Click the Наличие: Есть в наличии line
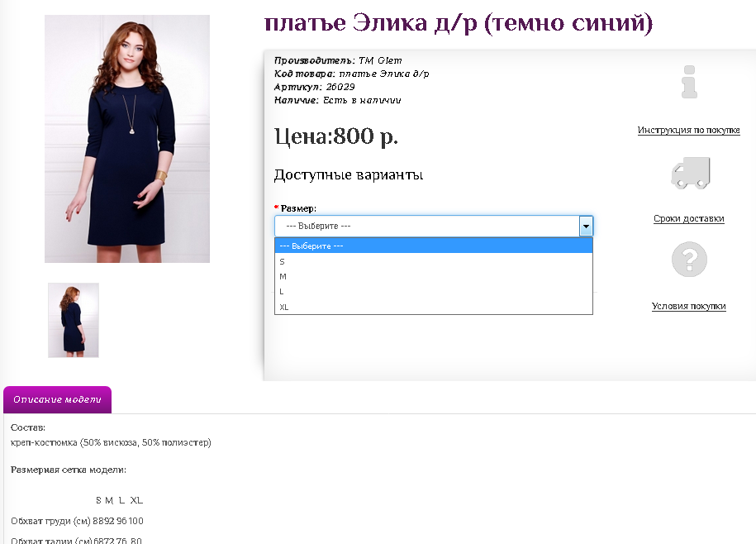 (337, 100)
